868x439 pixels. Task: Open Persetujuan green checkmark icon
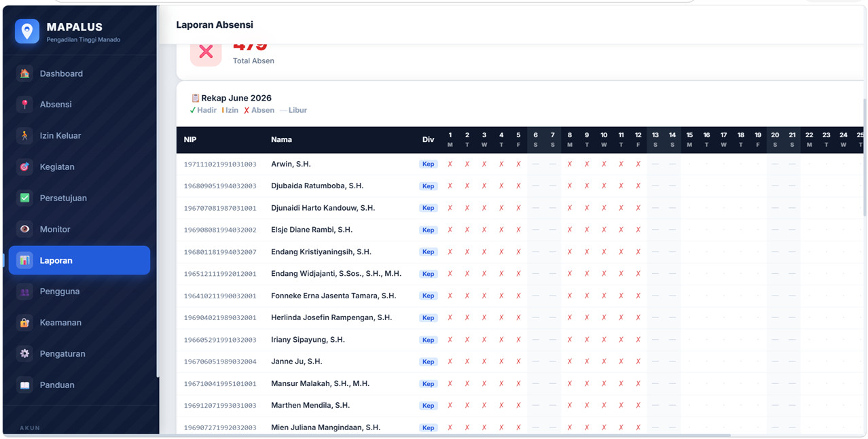[x=25, y=198]
